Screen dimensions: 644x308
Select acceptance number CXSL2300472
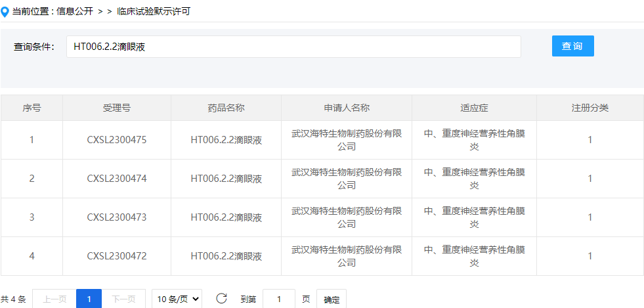click(117, 256)
